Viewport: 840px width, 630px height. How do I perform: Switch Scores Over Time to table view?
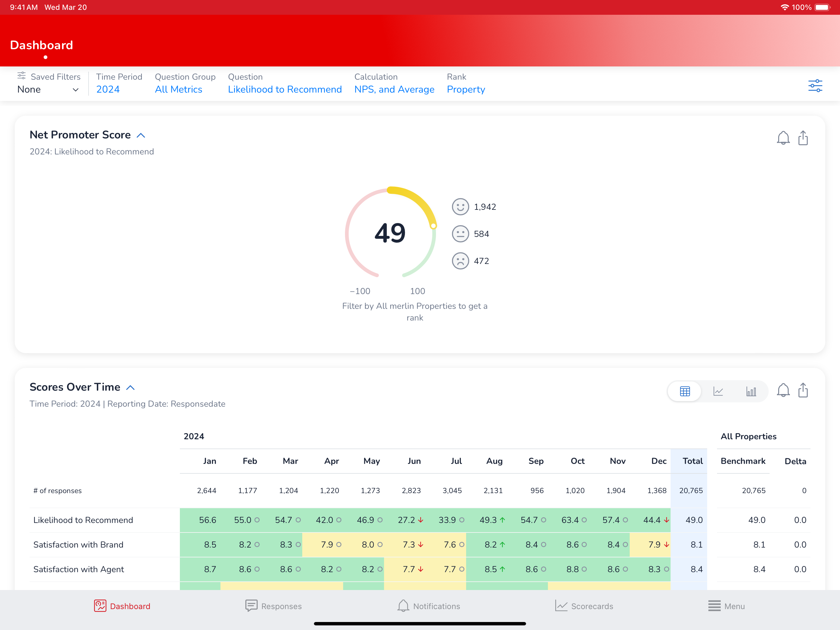pos(685,391)
